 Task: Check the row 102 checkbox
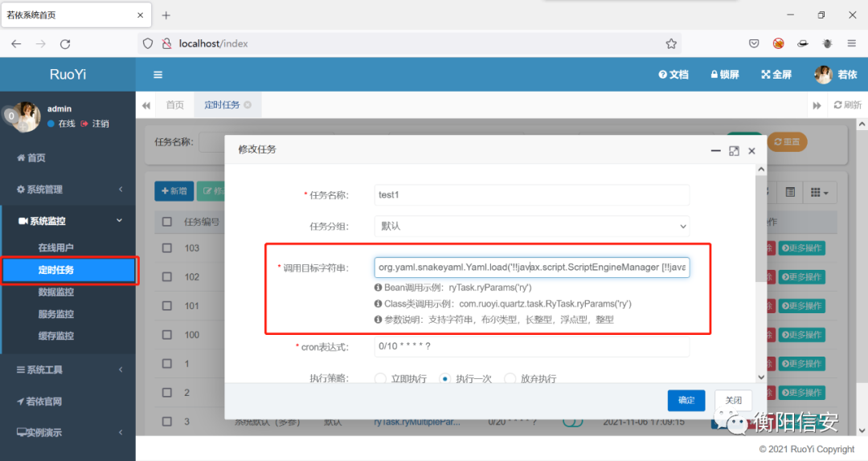coord(166,277)
